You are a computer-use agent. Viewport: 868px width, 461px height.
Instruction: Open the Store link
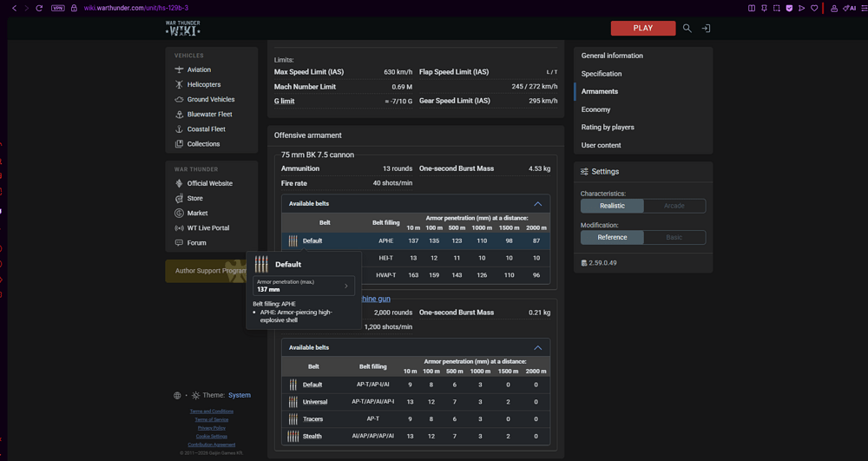tap(194, 198)
